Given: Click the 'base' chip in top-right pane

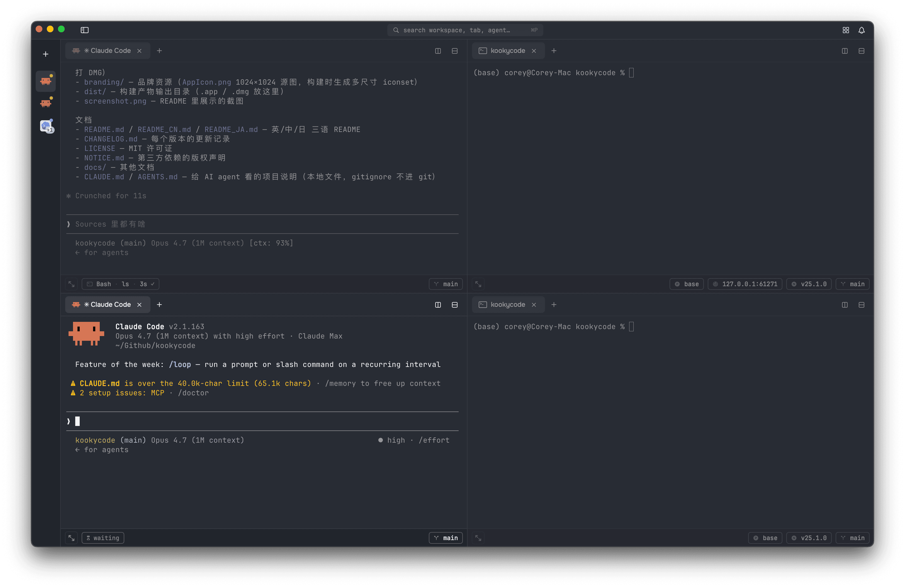Looking at the screenshot, I should click(x=687, y=284).
